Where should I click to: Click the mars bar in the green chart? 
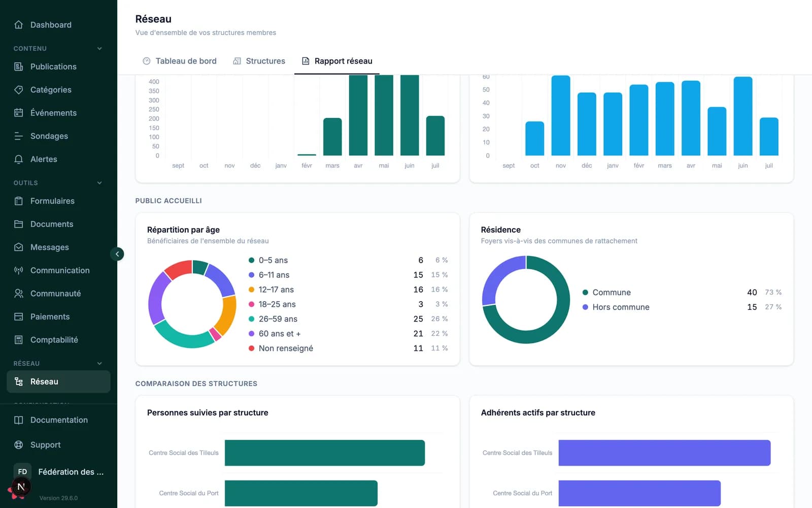pyautogui.click(x=332, y=137)
